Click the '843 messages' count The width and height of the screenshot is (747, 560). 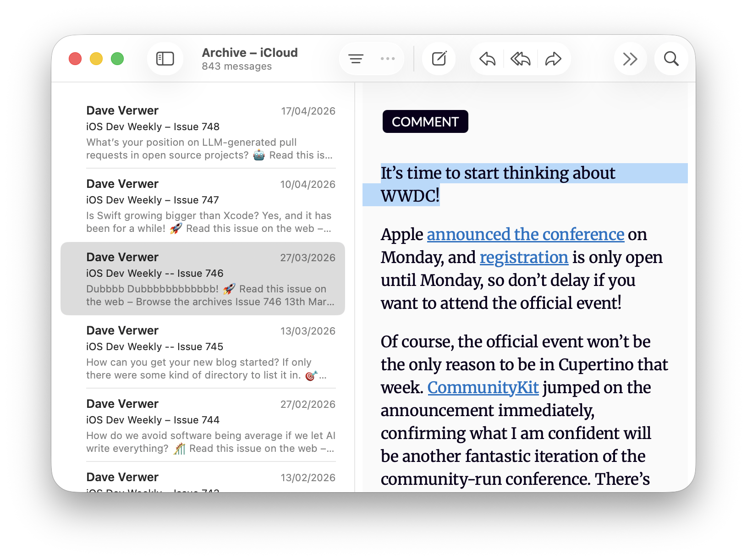[x=236, y=66]
